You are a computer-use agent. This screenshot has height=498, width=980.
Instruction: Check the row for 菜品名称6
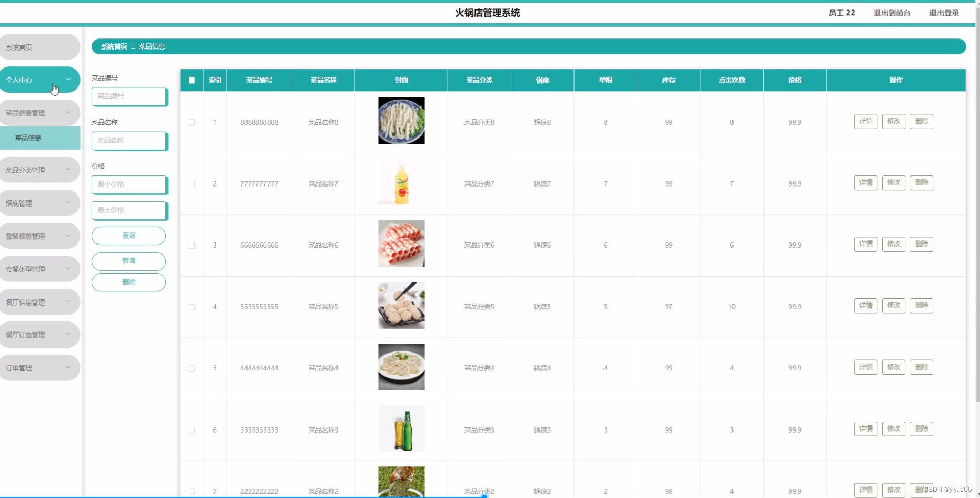(x=192, y=246)
